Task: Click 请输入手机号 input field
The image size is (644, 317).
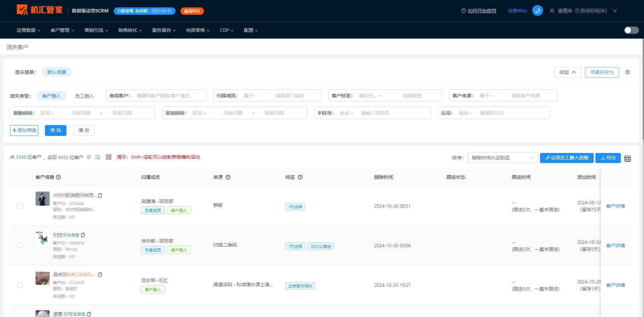Action: coord(394,113)
